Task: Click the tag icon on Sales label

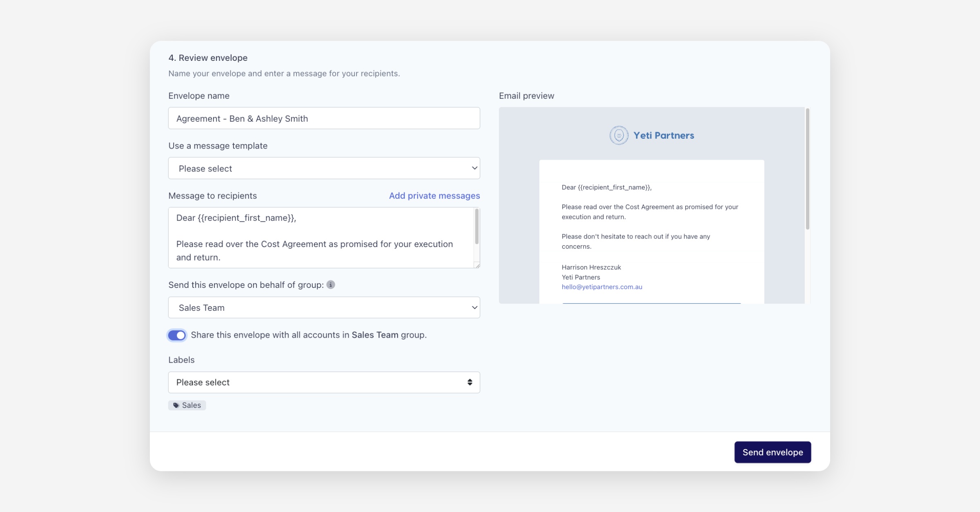Action: click(x=176, y=405)
